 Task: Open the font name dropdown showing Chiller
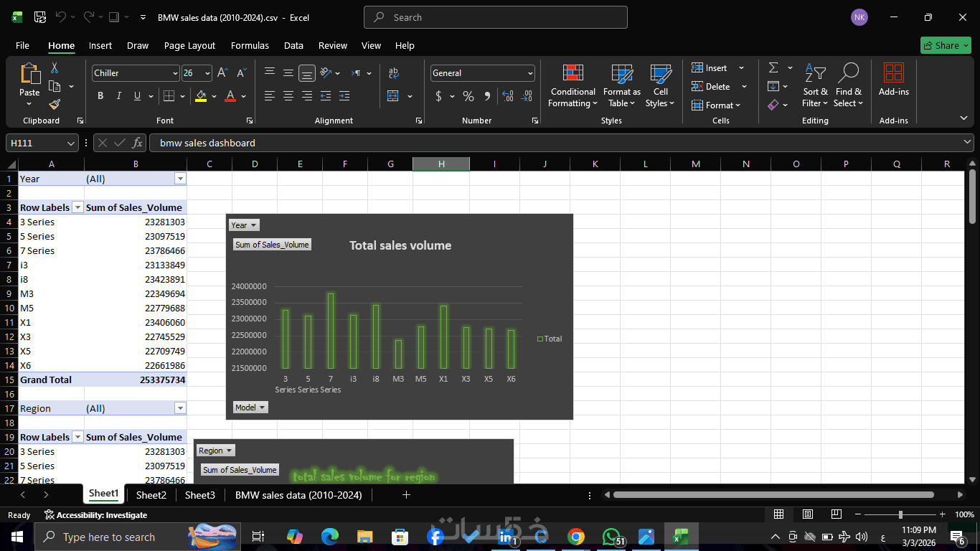[x=175, y=73]
